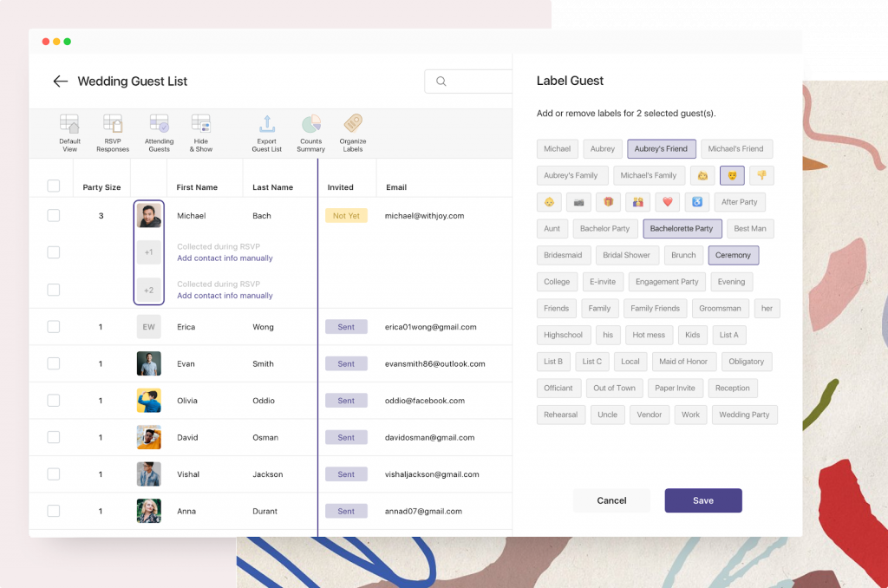Click the magnifier icon in the search box
The image size is (888, 588).
click(x=441, y=81)
